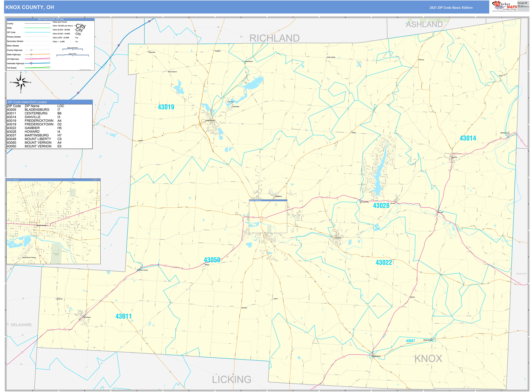Click the large KNOX county label
This screenshot has width=532, height=392.
click(x=428, y=359)
